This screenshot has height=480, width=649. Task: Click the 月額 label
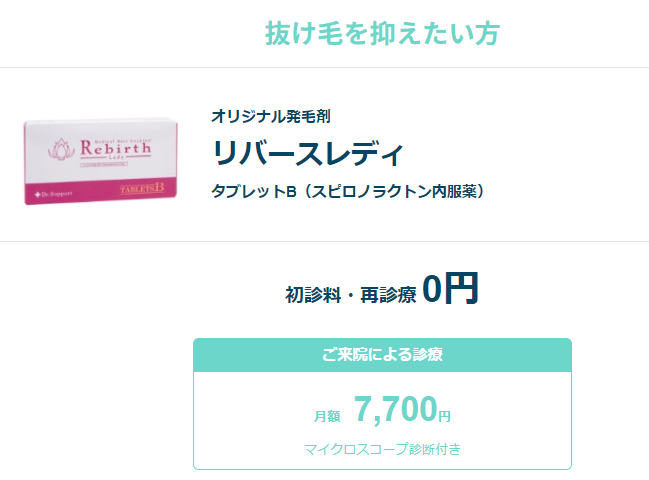pos(327,415)
